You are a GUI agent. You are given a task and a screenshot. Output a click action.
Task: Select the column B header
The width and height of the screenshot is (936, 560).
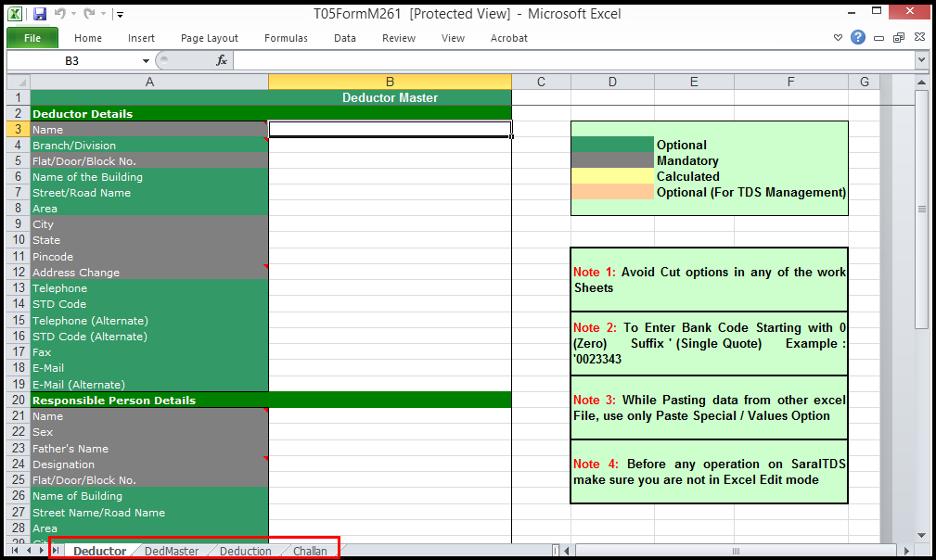click(390, 82)
